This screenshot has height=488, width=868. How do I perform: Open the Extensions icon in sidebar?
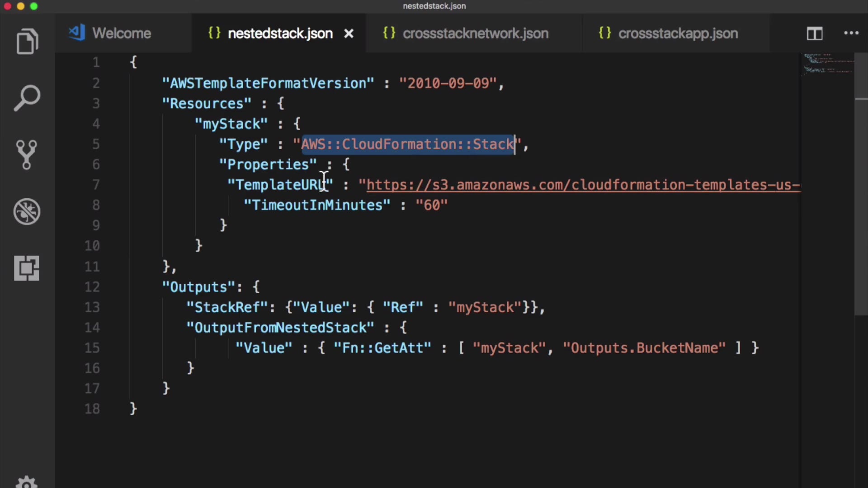27,268
